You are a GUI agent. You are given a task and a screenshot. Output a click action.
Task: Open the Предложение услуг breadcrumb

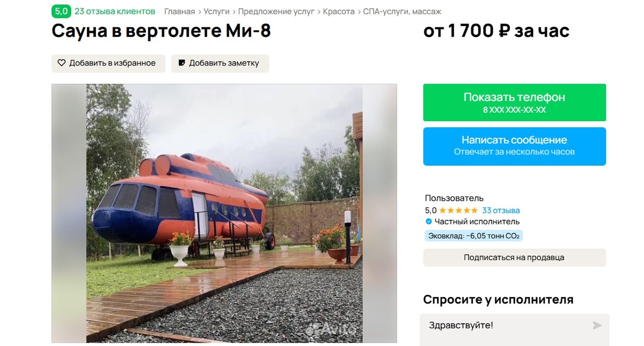click(276, 11)
